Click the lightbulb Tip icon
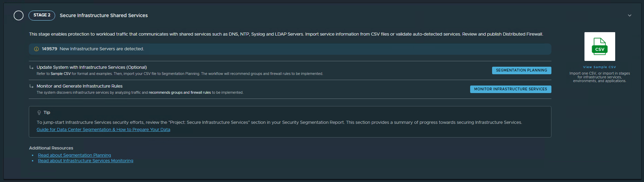644x182 pixels. [39, 113]
